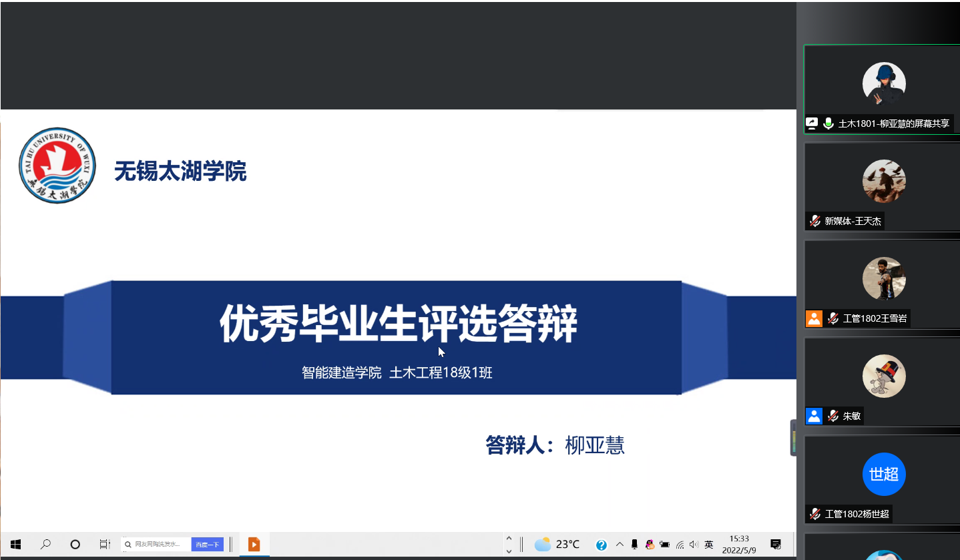Click the orange host badge beside 工管1802王雪岩

[814, 318]
